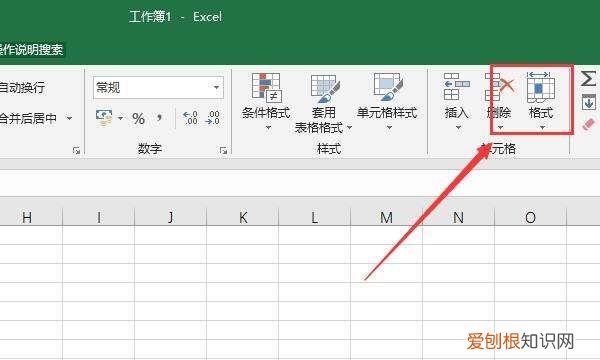This screenshot has width=600, height=360.
Task: Click the Clear eraser icon
Action: pyautogui.click(x=589, y=125)
